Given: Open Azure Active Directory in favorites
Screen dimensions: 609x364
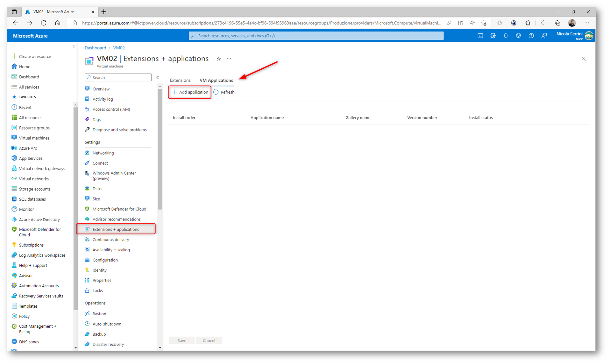Looking at the screenshot, I should (39, 219).
